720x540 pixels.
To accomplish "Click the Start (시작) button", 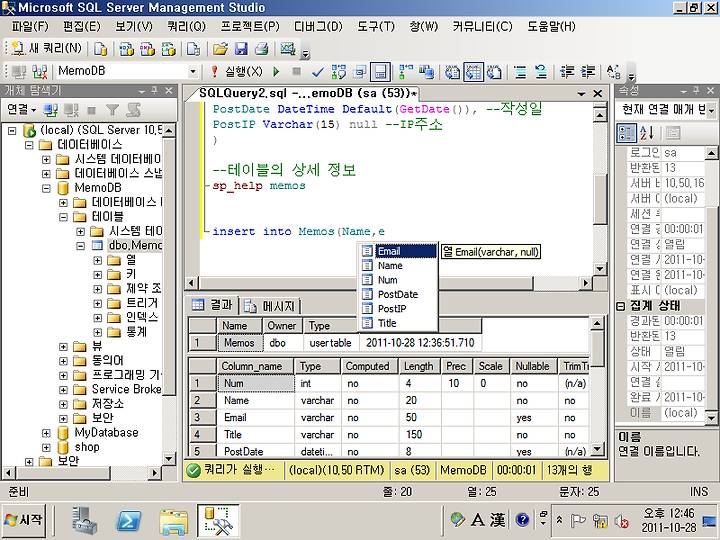I will pos(24,520).
